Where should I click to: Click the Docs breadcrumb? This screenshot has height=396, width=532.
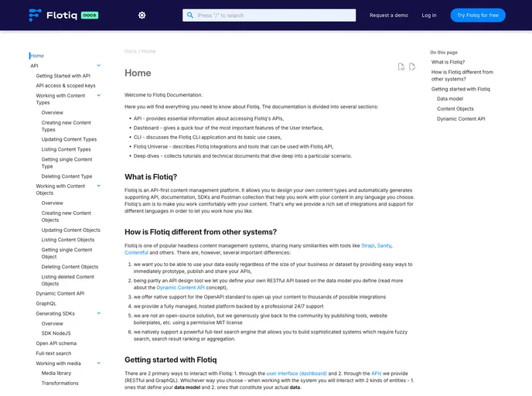[130, 51]
